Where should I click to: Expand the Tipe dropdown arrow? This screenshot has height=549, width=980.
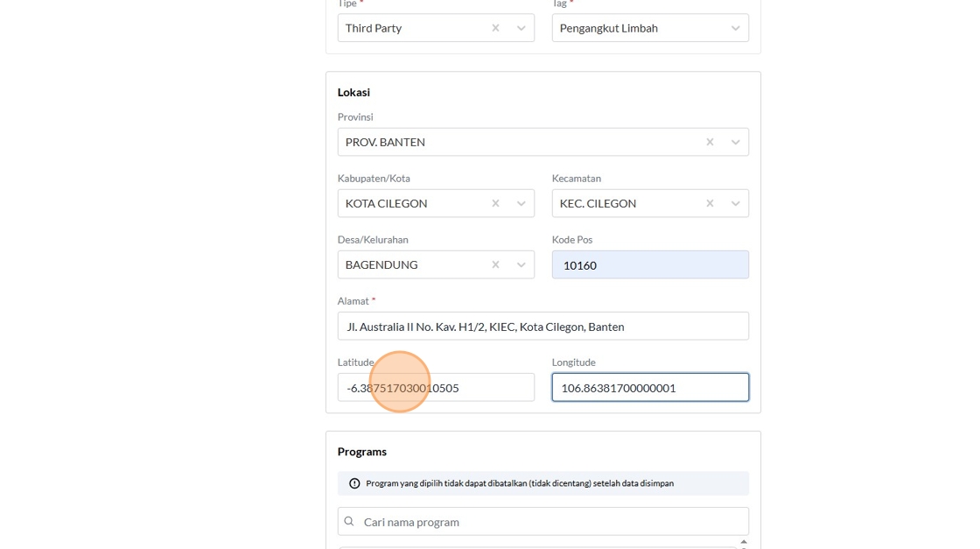(x=521, y=28)
